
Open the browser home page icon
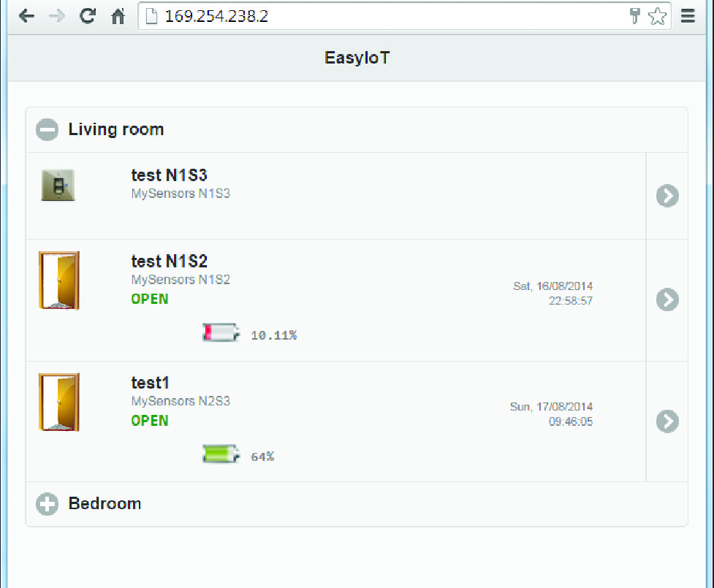[118, 16]
